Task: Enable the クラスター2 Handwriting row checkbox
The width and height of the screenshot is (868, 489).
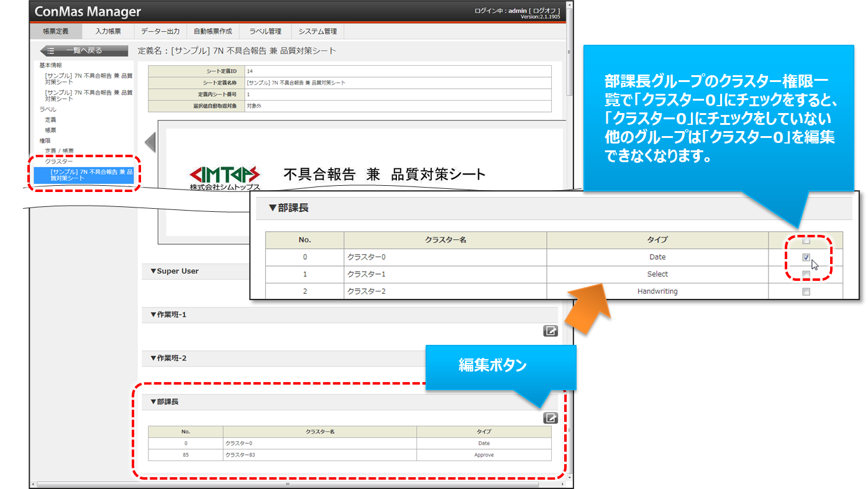Action: [806, 291]
